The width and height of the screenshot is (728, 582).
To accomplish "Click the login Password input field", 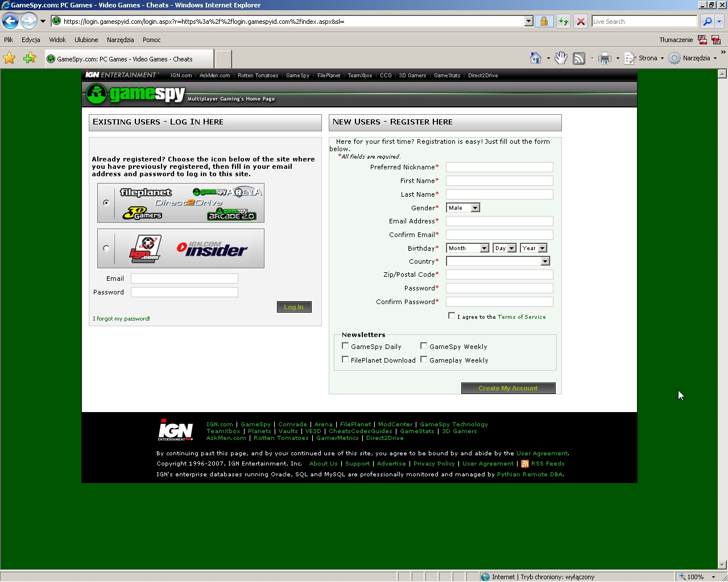I will 184,292.
